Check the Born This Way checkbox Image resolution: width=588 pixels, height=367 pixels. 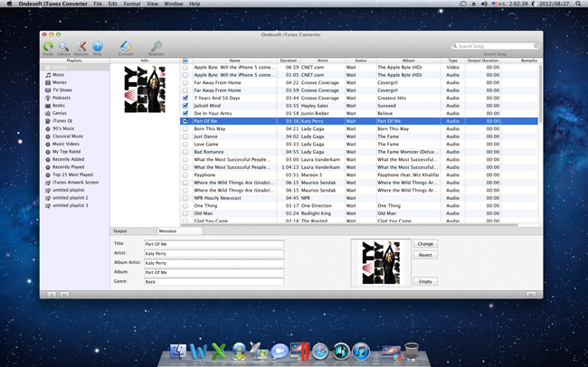click(185, 128)
